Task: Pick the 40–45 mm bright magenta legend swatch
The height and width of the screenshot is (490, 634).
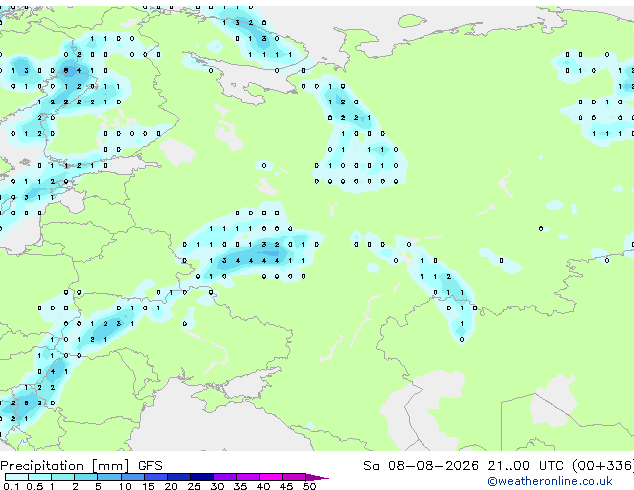Action: tap(271, 477)
